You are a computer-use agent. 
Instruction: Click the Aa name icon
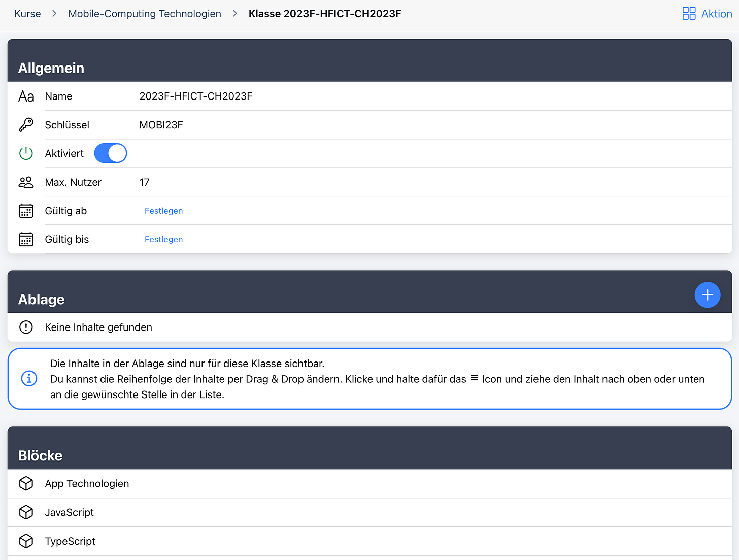[26, 96]
